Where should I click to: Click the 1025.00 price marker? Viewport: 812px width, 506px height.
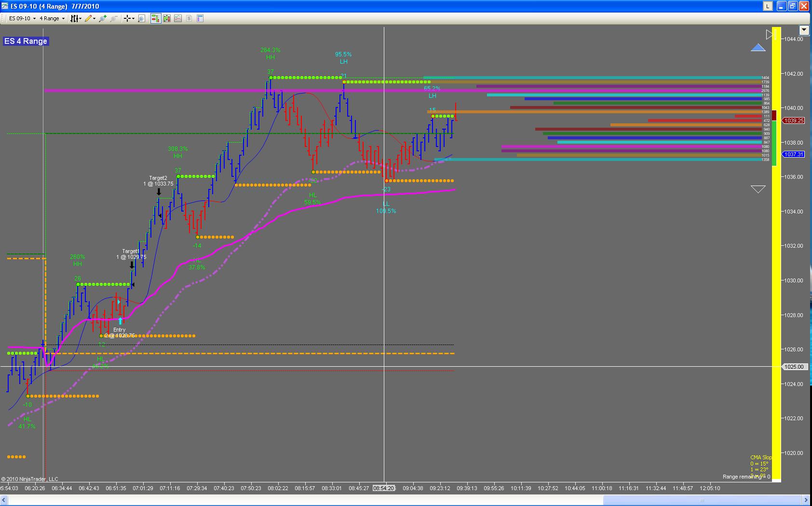(794, 367)
